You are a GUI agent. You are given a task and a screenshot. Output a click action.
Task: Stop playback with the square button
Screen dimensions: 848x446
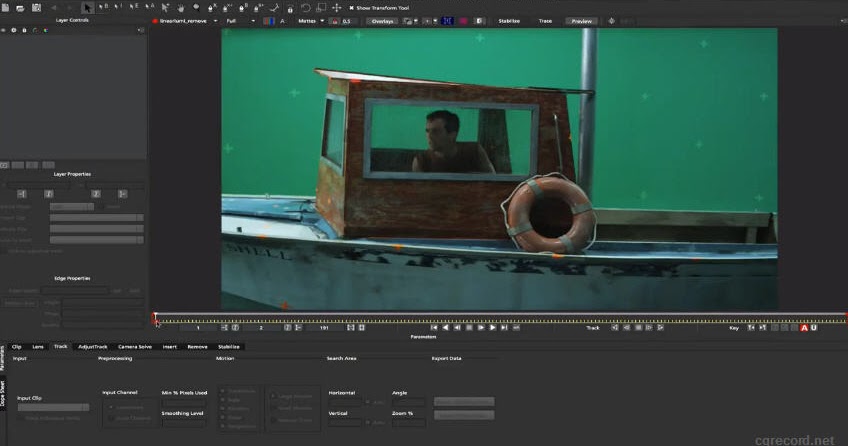[x=469, y=328]
